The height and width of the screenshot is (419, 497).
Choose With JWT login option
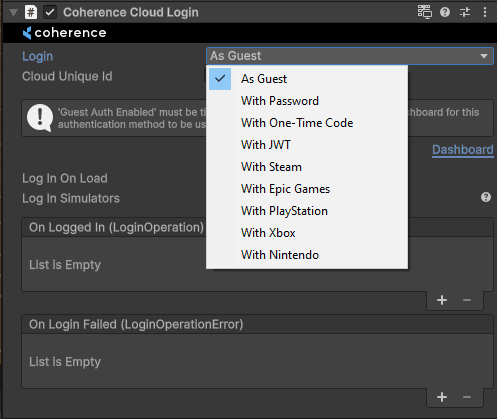click(x=307, y=145)
